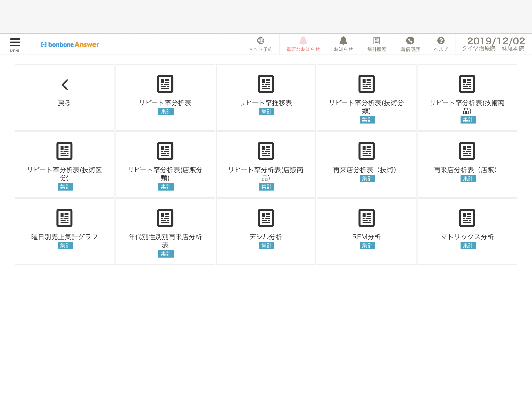The height and width of the screenshot is (399, 532).
Task: Open 重要なお知らせ pink bell icon
Action: [x=303, y=41]
